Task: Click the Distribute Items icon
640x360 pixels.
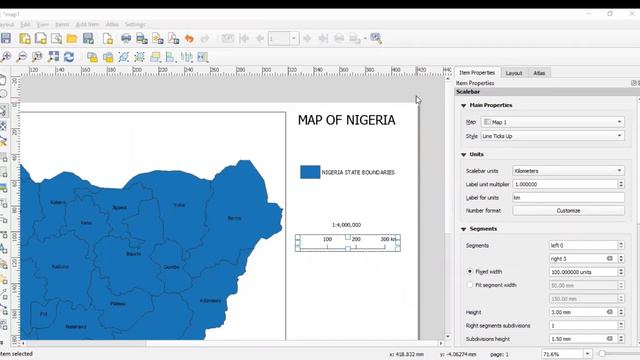Action: tap(187, 57)
